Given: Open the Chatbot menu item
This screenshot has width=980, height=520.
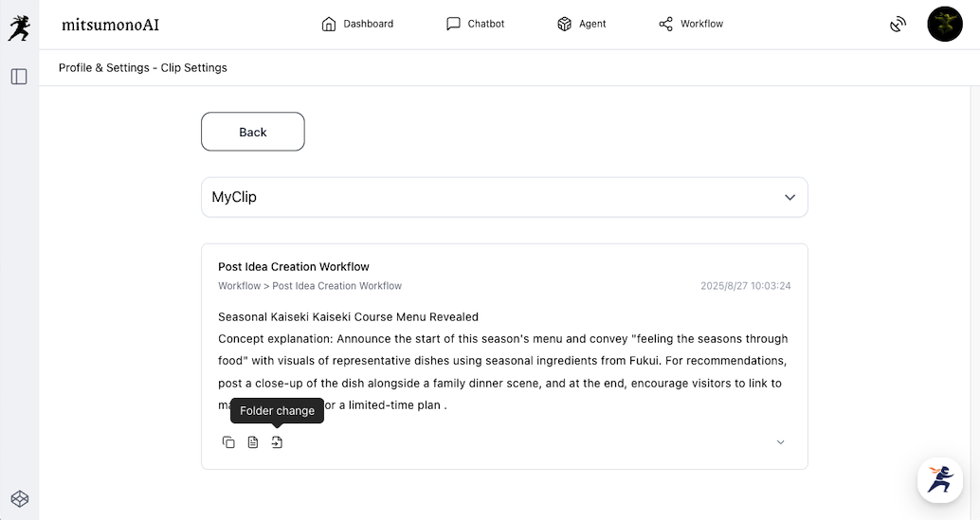Looking at the screenshot, I should point(475,24).
